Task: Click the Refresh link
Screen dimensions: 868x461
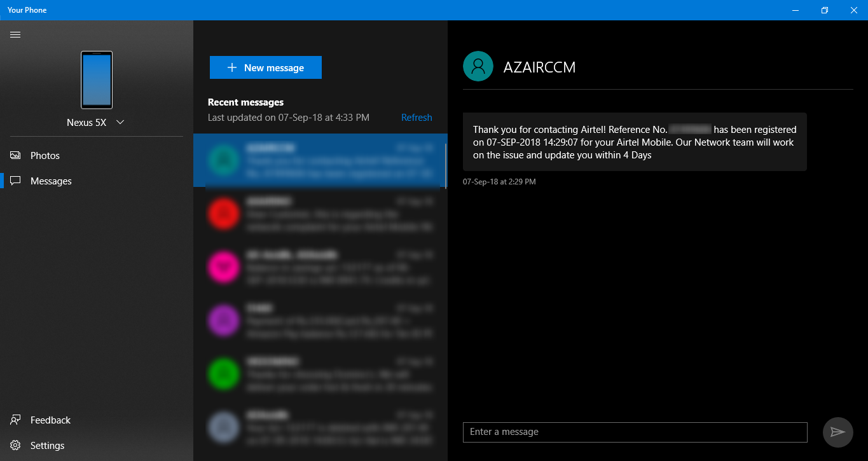Action: point(417,117)
